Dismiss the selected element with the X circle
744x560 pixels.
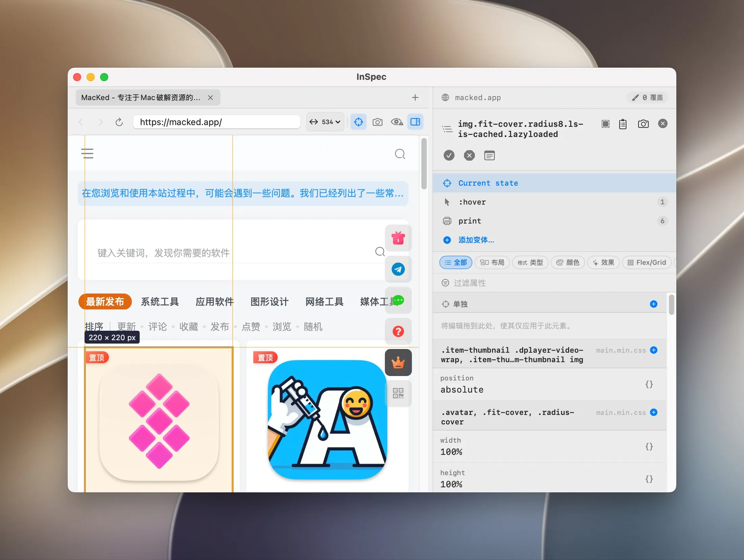[x=663, y=124]
